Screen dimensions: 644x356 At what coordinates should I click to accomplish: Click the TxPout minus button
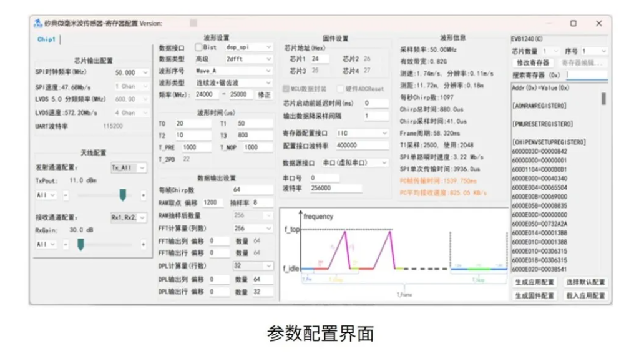click(x=66, y=195)
